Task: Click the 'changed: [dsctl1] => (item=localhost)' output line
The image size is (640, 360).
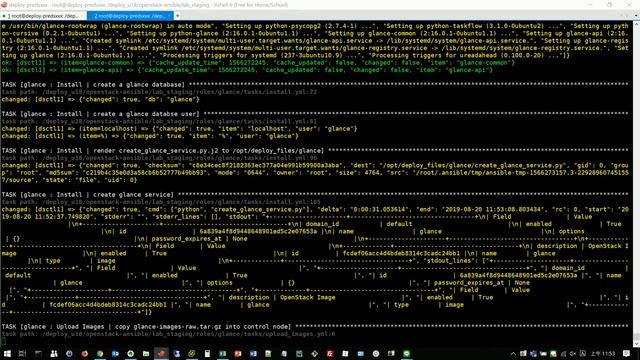Action: 179,129
